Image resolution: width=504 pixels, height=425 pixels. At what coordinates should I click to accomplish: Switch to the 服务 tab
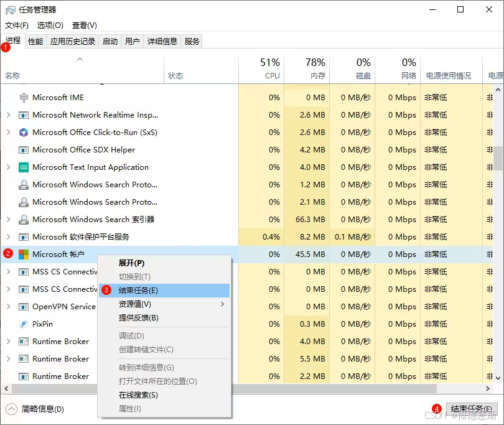pyautogui.click(x=192, y=42)
